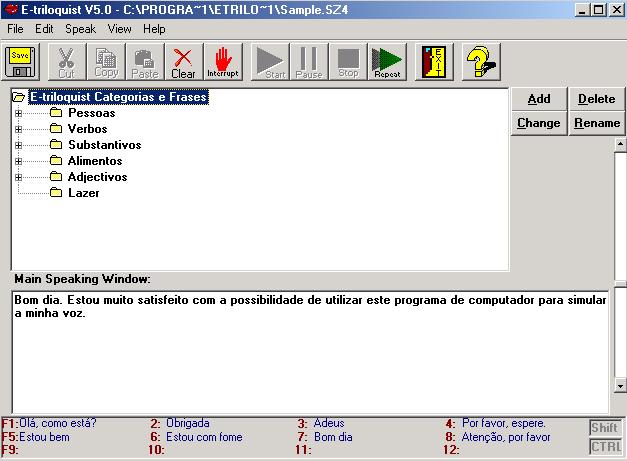The height and width of the screenshot is (461, 627).
Task: Click the F5 phrase 'Estou bem'
Action: pos(44,437)
